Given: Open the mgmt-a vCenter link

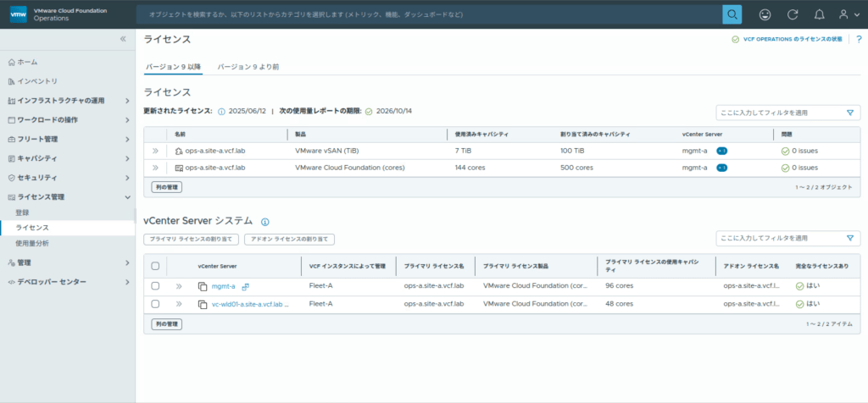Looking at the screenshot, I should tap(224, 286).
